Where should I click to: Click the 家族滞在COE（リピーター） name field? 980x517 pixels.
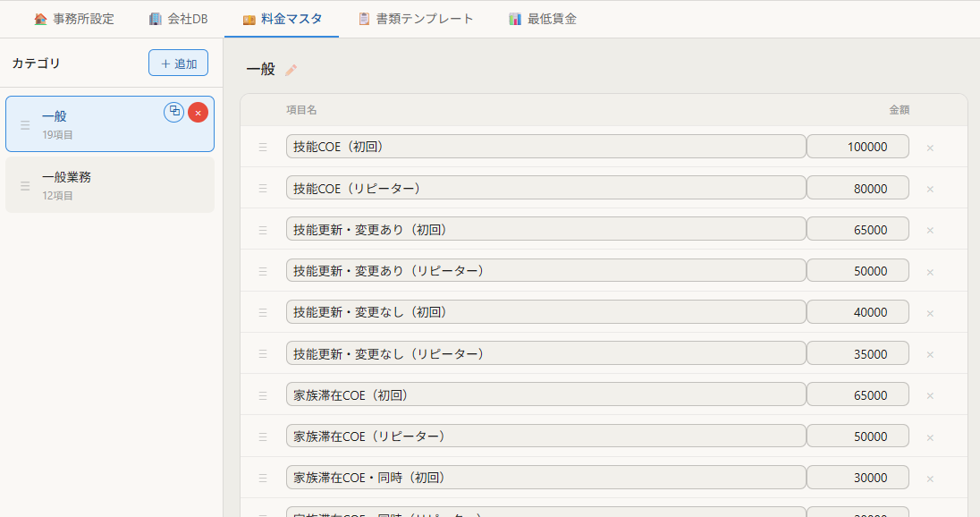click(546, 436)
